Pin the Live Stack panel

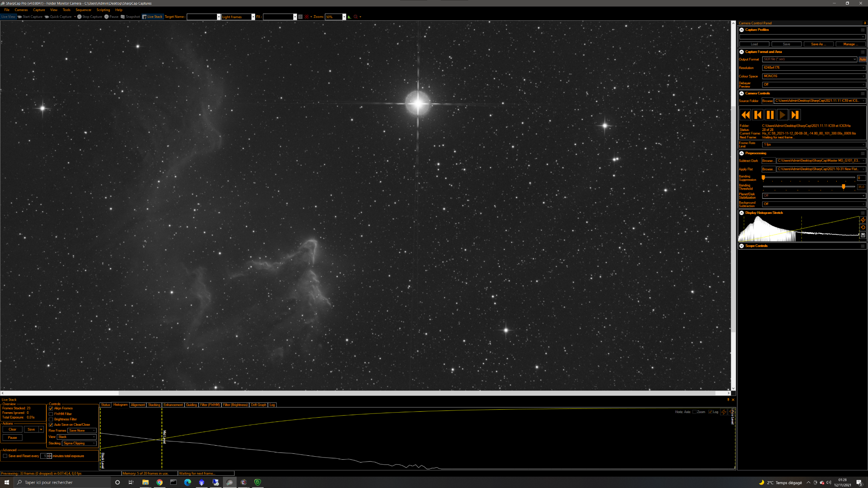(728, 399)
